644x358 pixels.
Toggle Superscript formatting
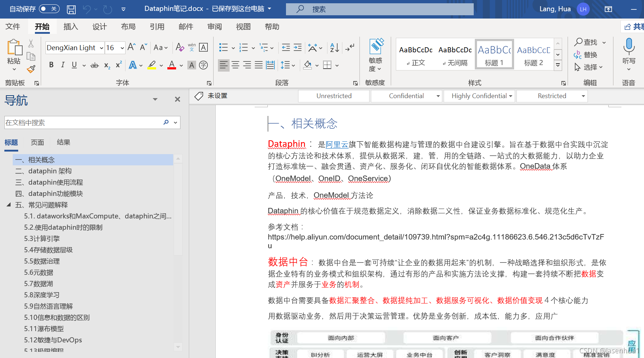pyautogui.click(x=119, y=65)
